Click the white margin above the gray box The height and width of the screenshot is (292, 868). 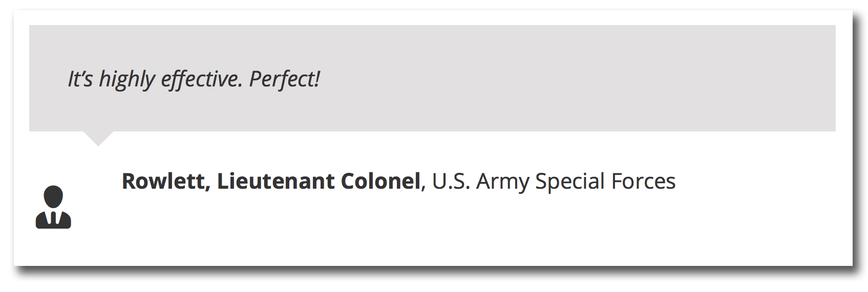pyautogui.click(x=432, y=18)
